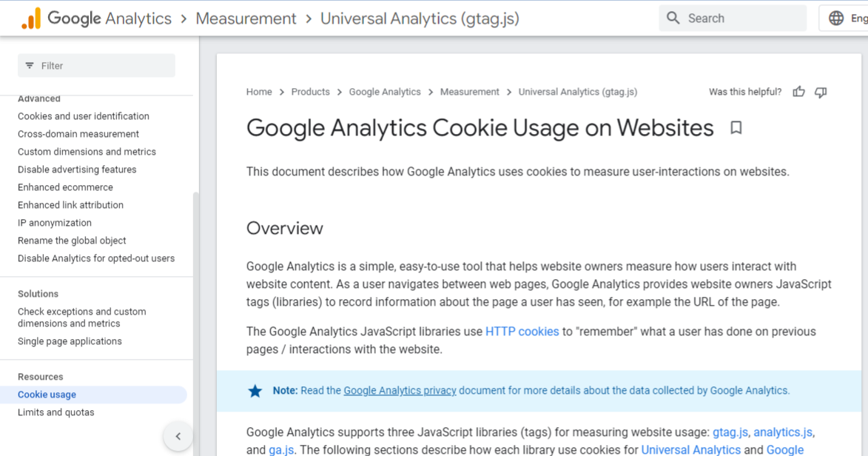
Task: Click the globe language icon
Action: [836, 19]
